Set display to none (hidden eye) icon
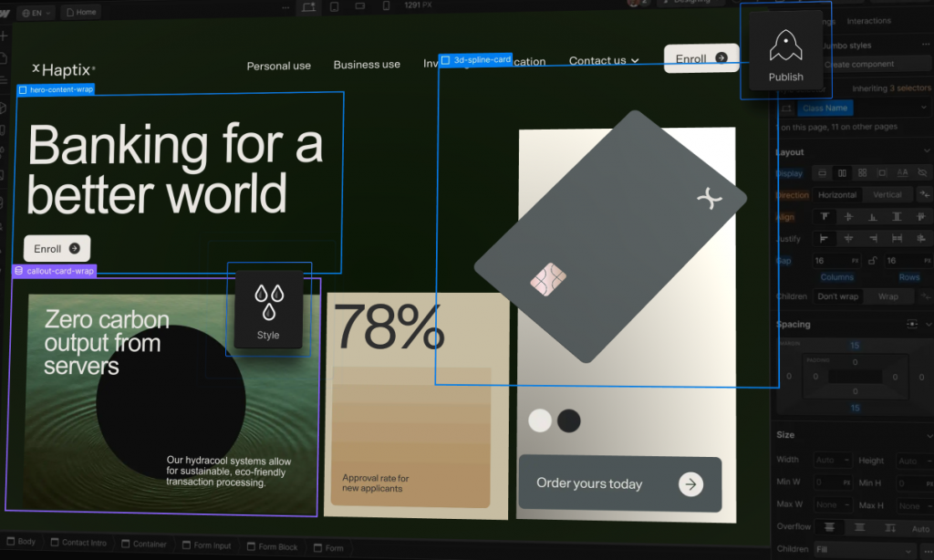The height and width of the screenshot is (560, 934). 922,172
